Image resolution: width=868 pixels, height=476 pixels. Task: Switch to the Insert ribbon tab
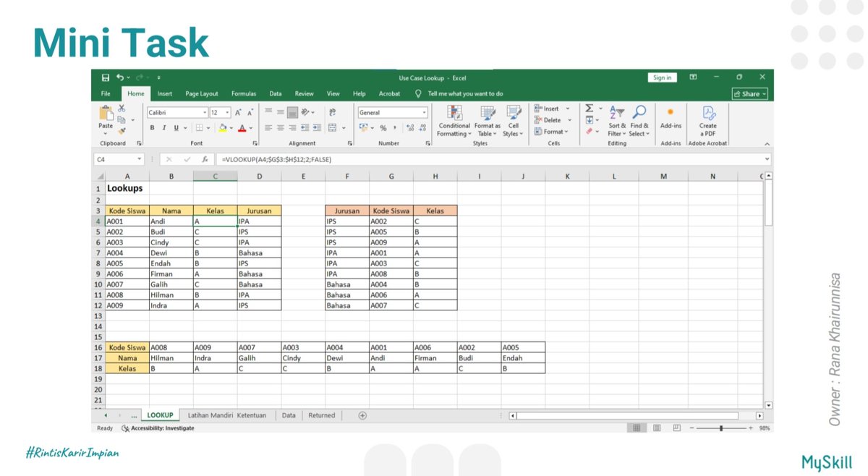coord(165,94)
